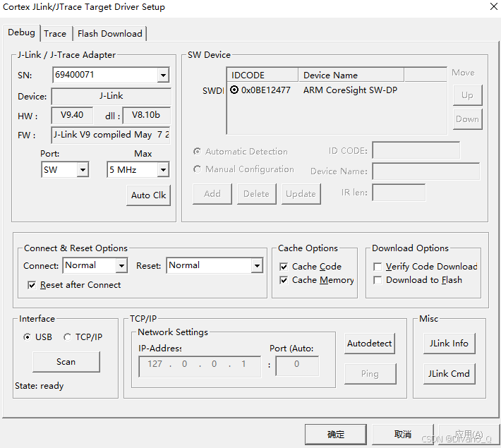This screenshot has height=448, width=501.
Task: Switch to the Debug tab
Action: click(21, 32)
